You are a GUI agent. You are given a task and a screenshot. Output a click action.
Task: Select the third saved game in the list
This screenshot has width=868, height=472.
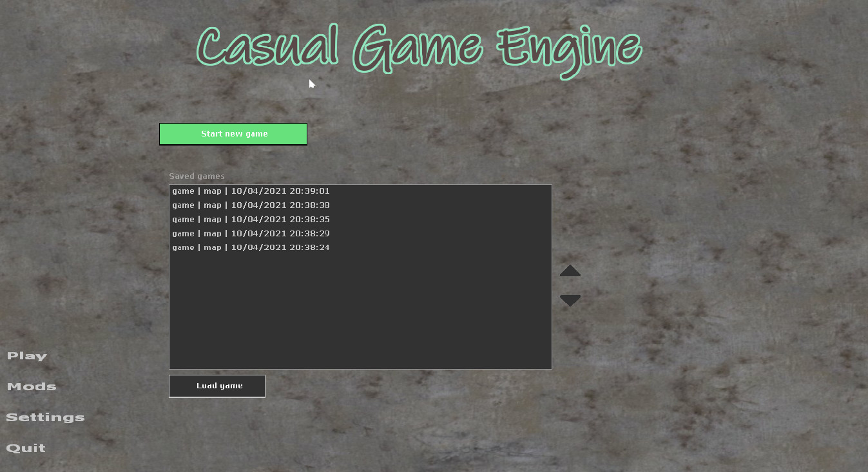[x=251, y=219]
